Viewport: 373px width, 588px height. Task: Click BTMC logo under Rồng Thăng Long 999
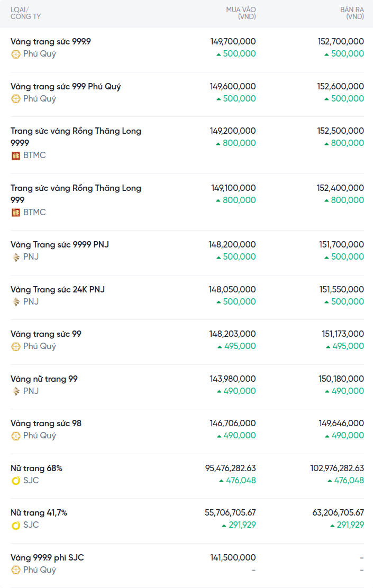click(16, 213)
